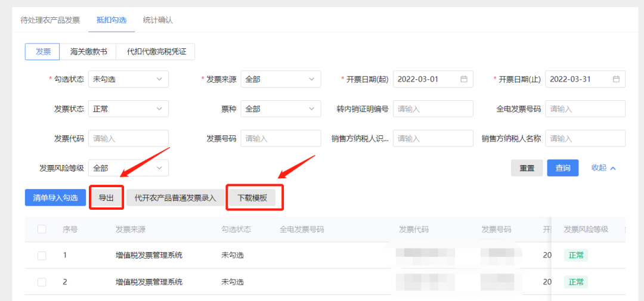Click the 正常 risk tag in row 2
The width and height of the screenshot is (644, 301).
point(576,282)
